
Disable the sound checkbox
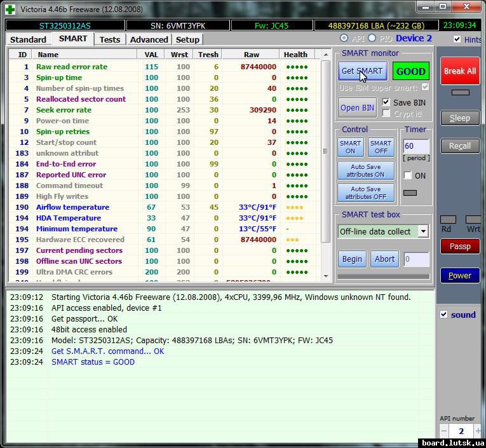(444, 315)
